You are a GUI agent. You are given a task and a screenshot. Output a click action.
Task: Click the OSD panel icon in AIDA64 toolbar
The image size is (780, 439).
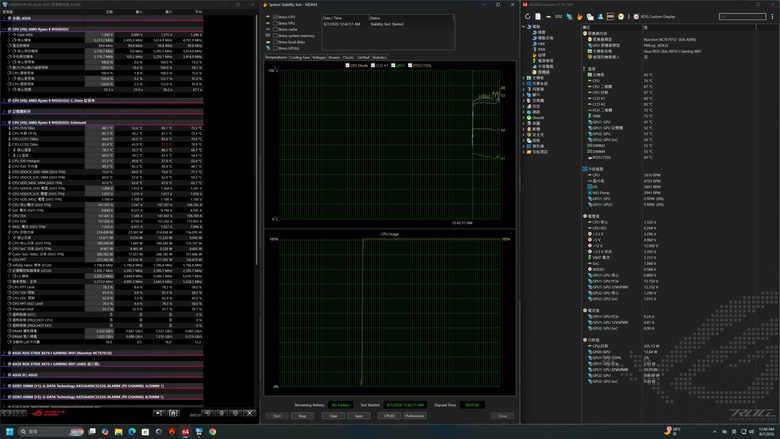610,16
